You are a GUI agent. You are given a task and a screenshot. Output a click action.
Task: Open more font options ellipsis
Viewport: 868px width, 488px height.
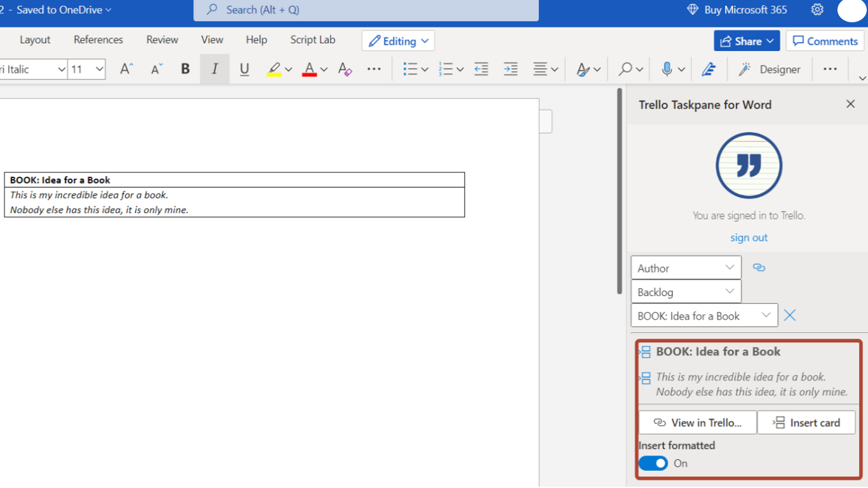click(374, 69)
